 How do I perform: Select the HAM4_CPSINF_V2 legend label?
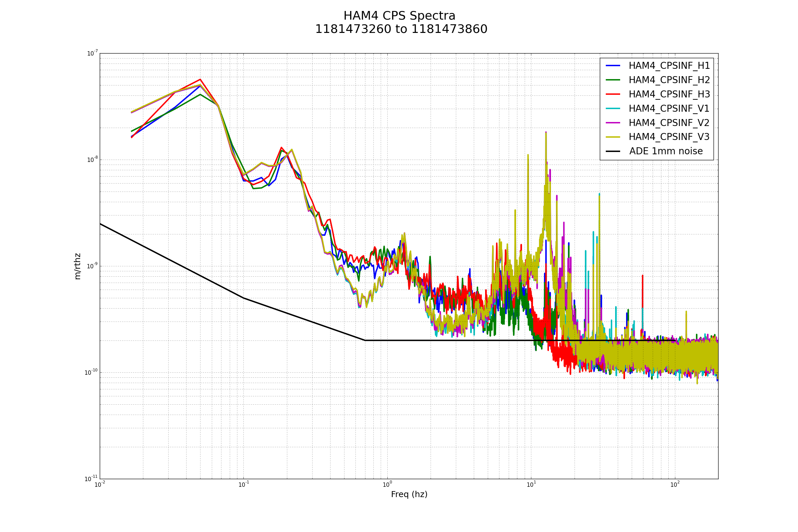point(669,123)
